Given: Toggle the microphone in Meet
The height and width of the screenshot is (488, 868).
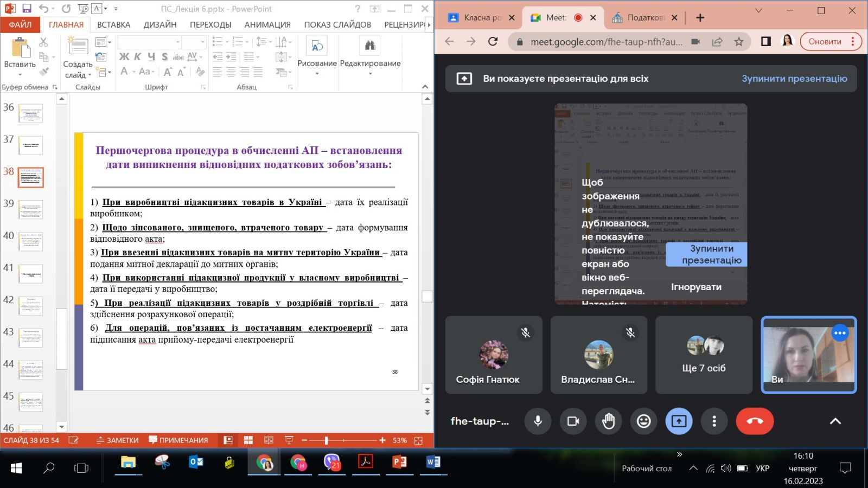Looking at the screenshot, I should (x=538, y=421).
